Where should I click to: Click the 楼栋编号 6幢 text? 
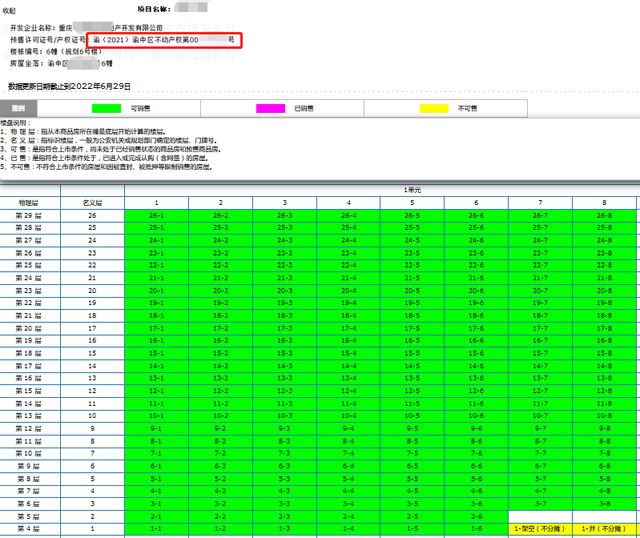click(56, 52)
